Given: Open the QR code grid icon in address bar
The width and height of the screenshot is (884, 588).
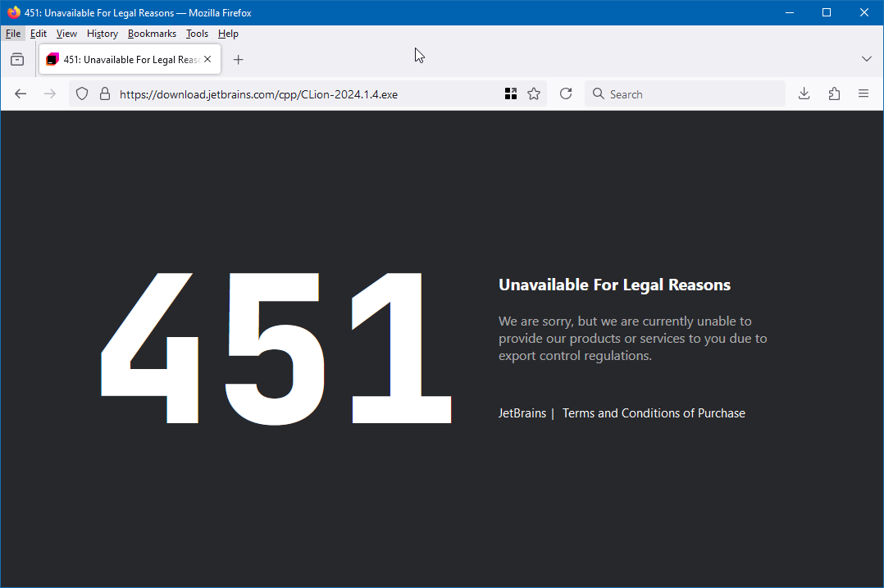Looking at the screenshot, I should coord(511,94).
